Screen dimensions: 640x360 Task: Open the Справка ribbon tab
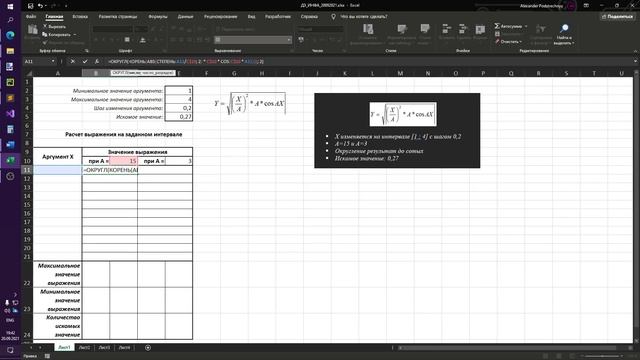tap(309, 17)
